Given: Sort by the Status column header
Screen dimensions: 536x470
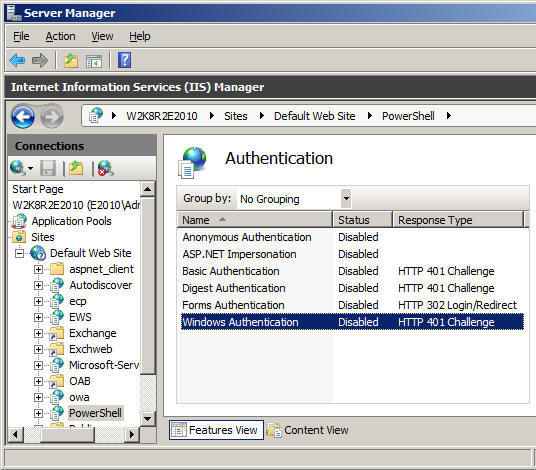Looking at the screenshot, I should (362, 220).
